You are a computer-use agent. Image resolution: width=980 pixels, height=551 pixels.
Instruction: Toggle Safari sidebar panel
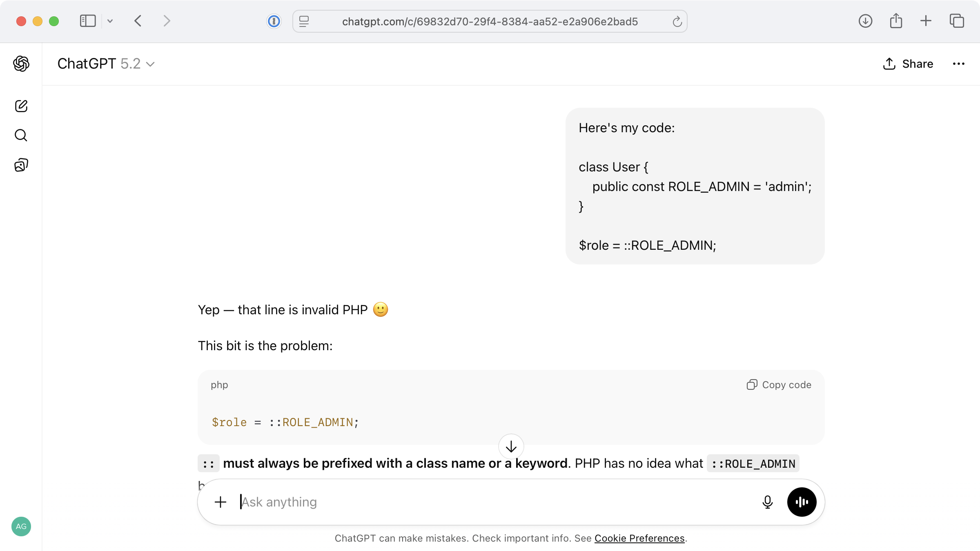tap(87, 21)
